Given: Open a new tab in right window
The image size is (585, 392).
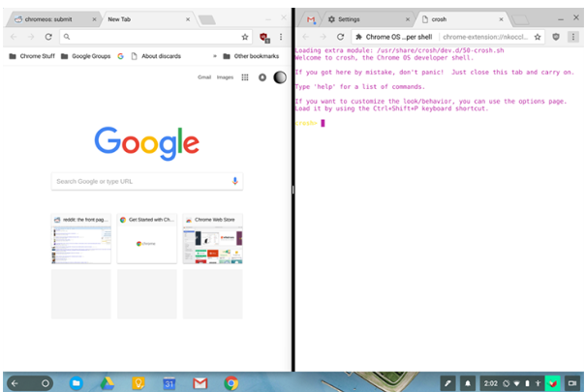Looking at the screenshot, I should (x=520, y=19).
